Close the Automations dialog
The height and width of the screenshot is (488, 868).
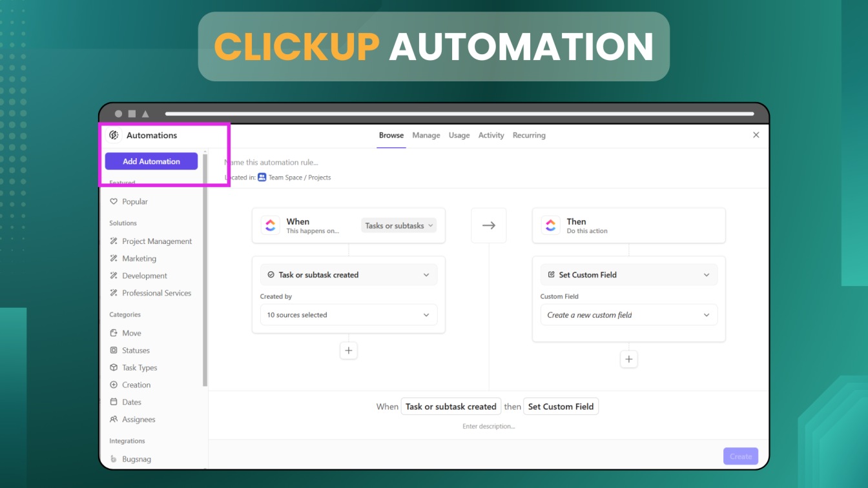tap(756, 135)
